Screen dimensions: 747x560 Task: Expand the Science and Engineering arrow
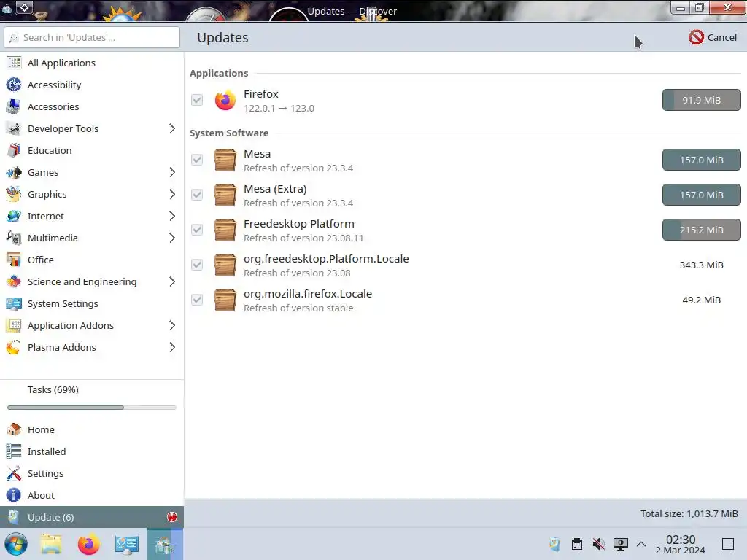pyautogui.click(x=172, y=282)
